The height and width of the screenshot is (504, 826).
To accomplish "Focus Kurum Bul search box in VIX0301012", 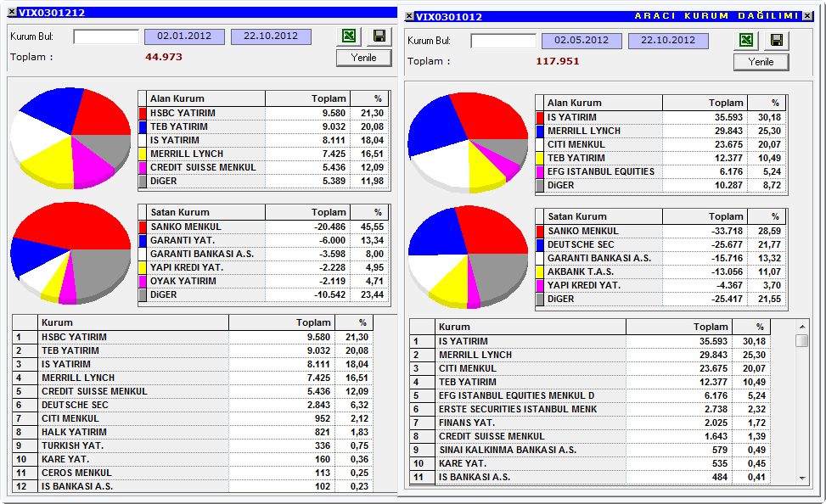I will coord(503,41).
